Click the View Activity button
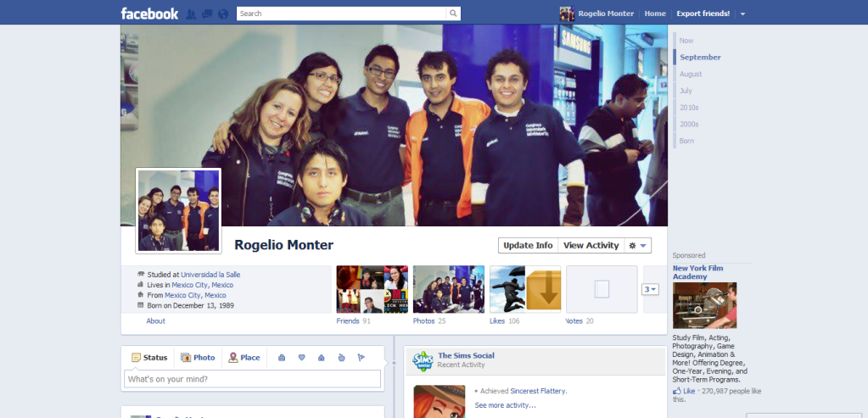 pos(591,246)
